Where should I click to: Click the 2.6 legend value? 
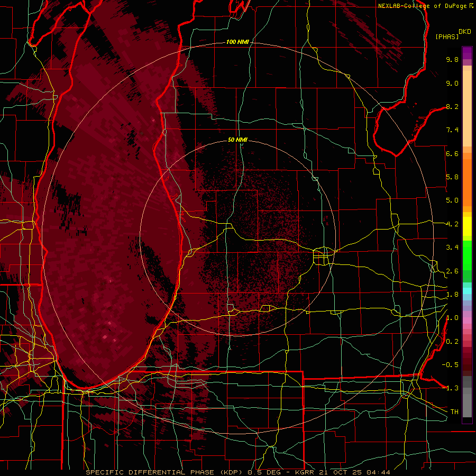coord(452,271)
